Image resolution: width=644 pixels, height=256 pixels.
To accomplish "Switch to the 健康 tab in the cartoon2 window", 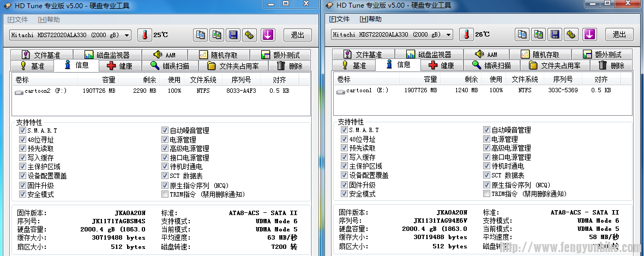I will pyautogui.click(x=120, y=66).
